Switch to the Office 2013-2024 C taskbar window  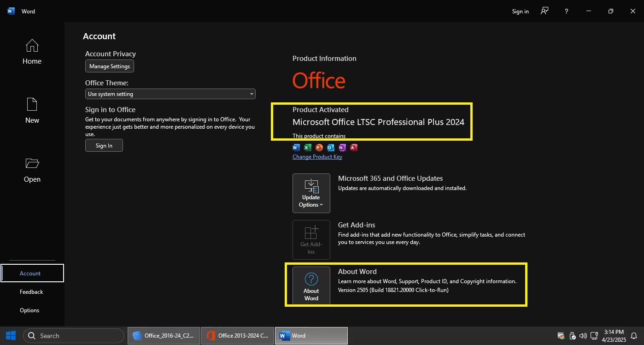238,336
